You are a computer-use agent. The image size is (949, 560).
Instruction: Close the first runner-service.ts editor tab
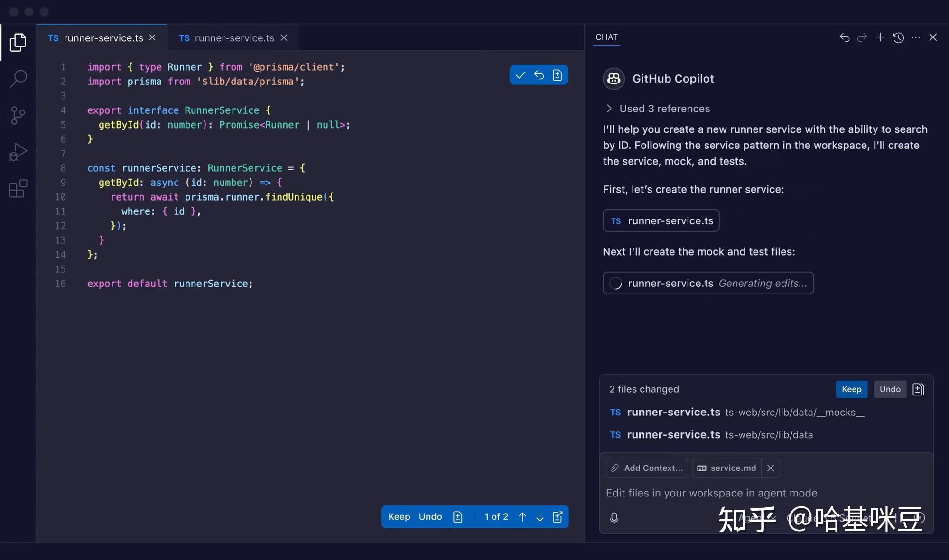(x=152, y=37)
